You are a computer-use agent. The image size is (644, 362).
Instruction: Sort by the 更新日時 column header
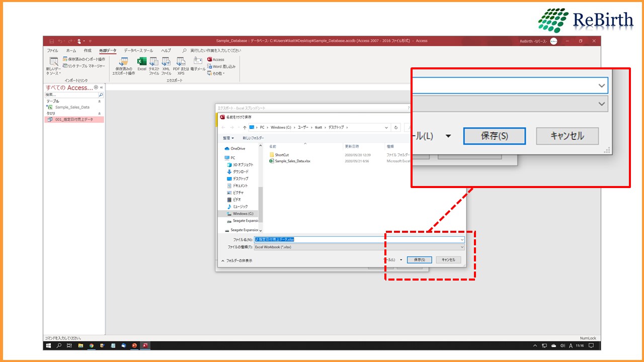click(352, 146)
